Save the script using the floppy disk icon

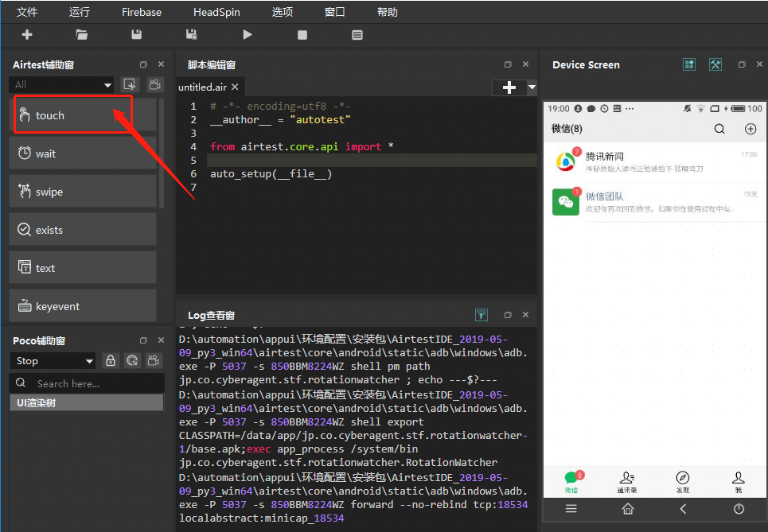click(137, 35)
